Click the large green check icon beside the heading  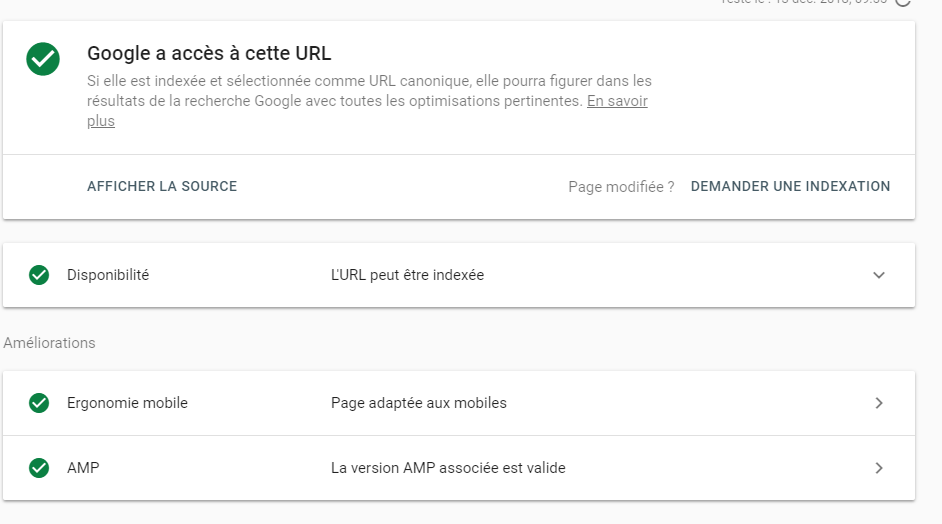(x=43, y=59)
